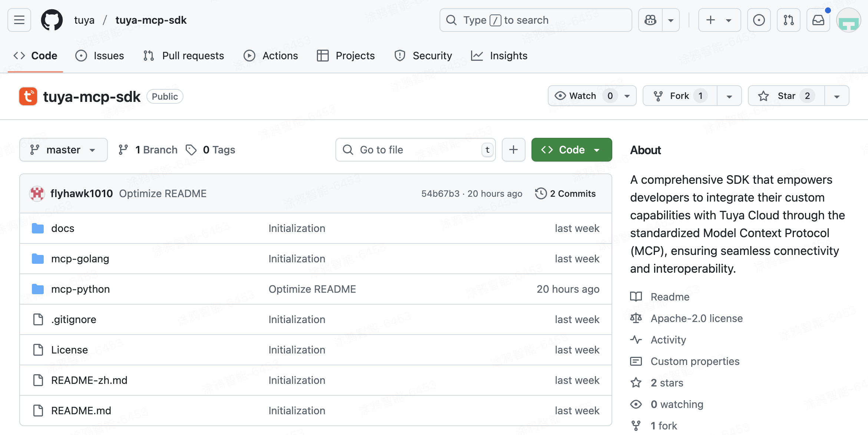View the 2 Commits history
This screenshot has height=435, width=868.
pyautogui.click(x=566, y=193)
